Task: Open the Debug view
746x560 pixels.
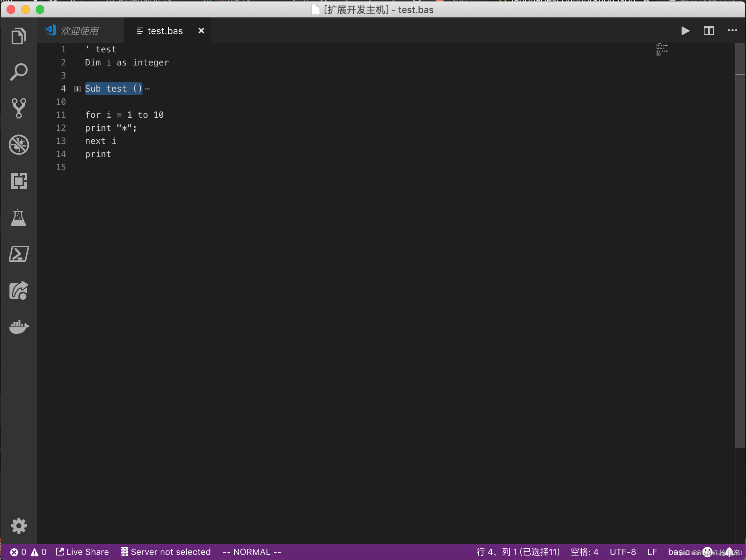Action: pos(19,144)
